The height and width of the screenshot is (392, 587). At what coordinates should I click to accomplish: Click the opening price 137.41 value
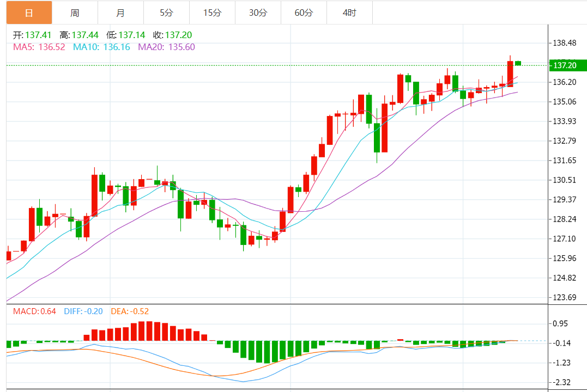tap(38, 35)
